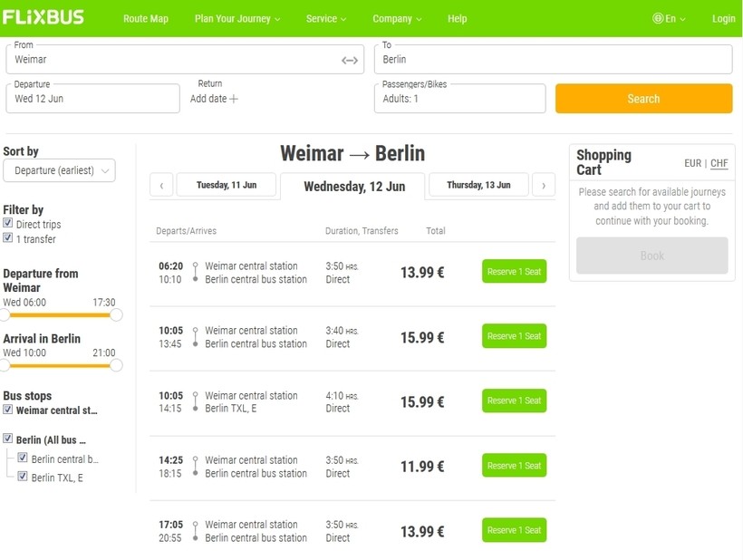Image resolution: width=743 pixels, height=560 pixels.
Task: Open the Sort by dropdown
Action: pyautogui.click(x=59, y=170)
